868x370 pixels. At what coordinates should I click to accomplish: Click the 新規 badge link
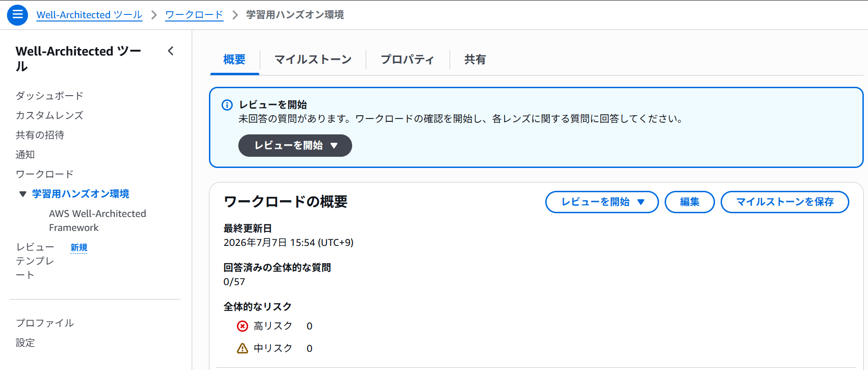pos(79,247)
